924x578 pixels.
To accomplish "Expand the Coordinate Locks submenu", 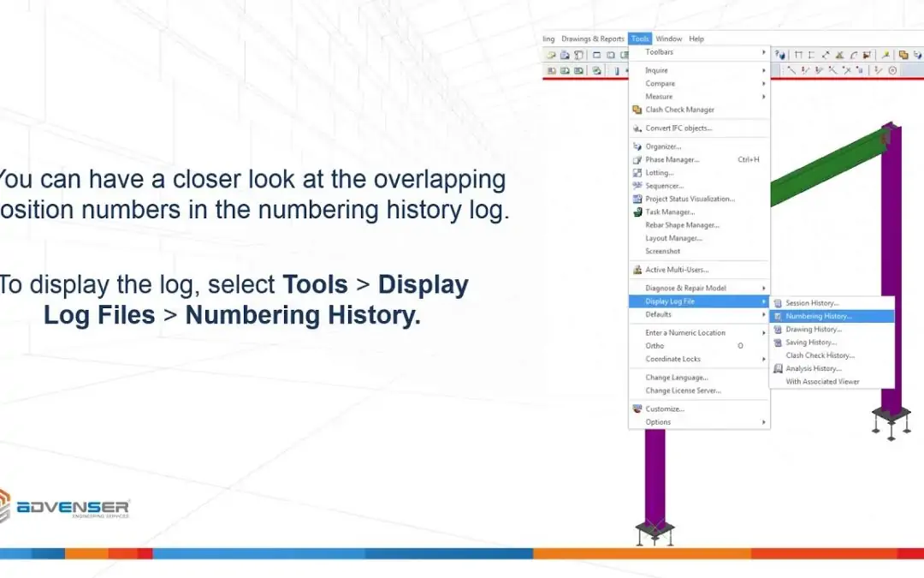I will pos(672,359).
